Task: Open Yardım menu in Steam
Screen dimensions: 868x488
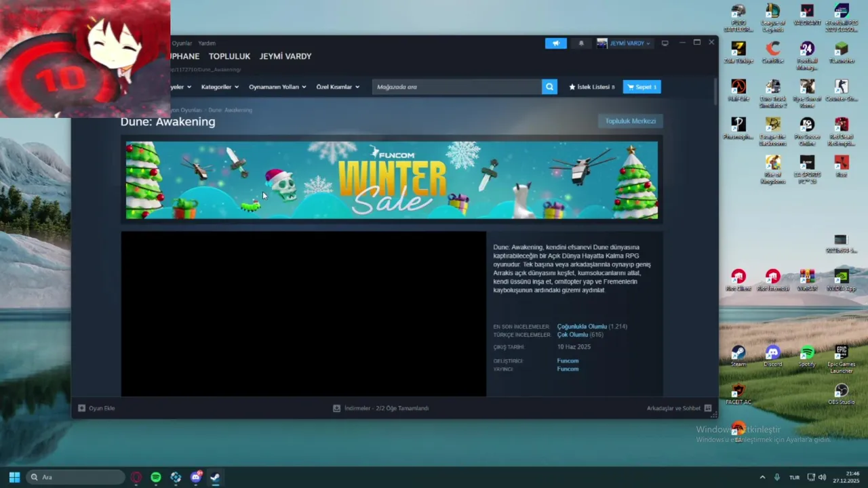Action: 207,43
